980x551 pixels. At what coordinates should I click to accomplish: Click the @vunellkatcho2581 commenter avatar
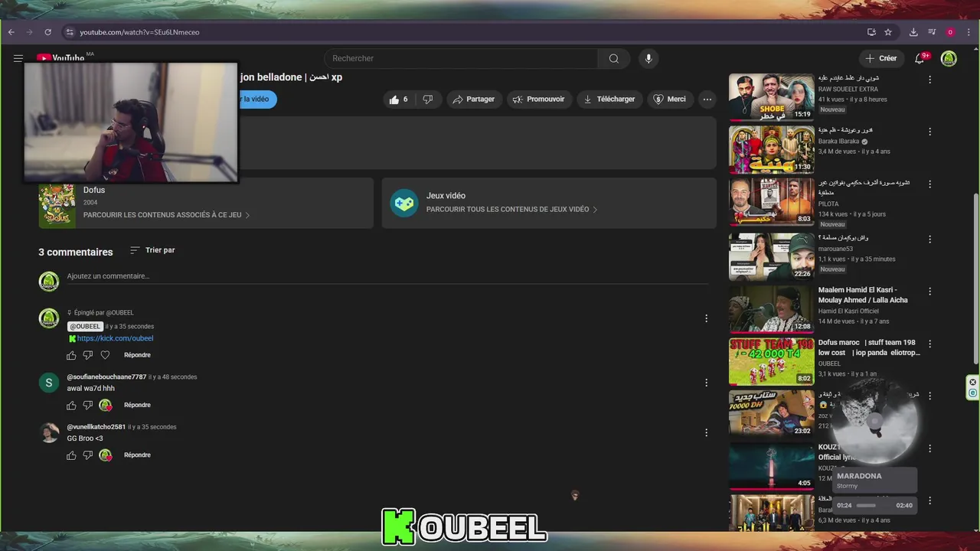[49, 432]
